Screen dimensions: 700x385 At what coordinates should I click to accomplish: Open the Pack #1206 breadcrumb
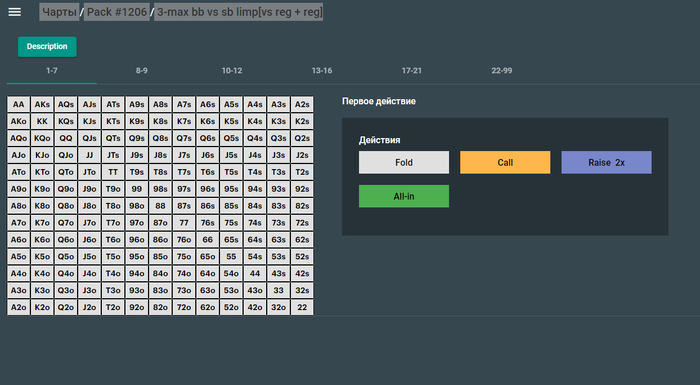[x=117, y=12]
